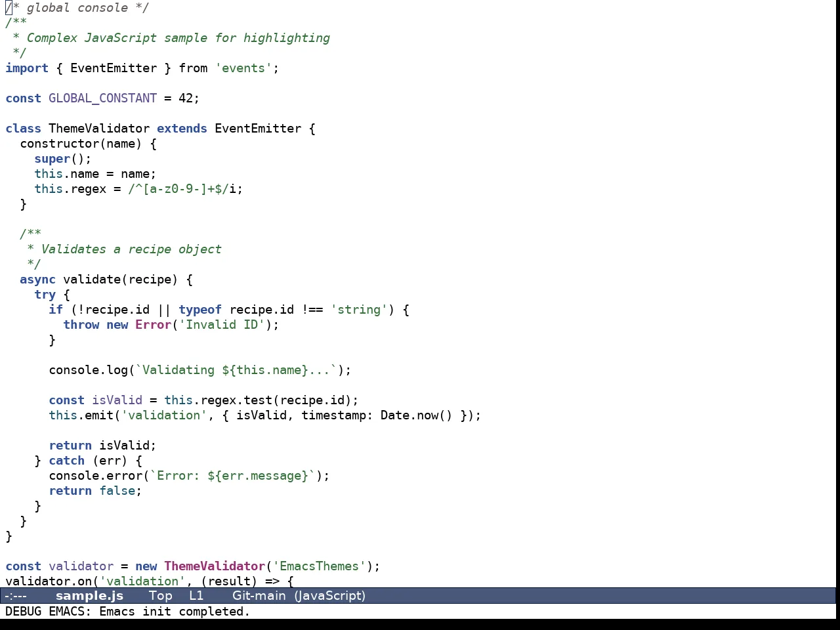Click the 'super' call
The height and width of the screenshot is (630, 840).
point(52,159)
